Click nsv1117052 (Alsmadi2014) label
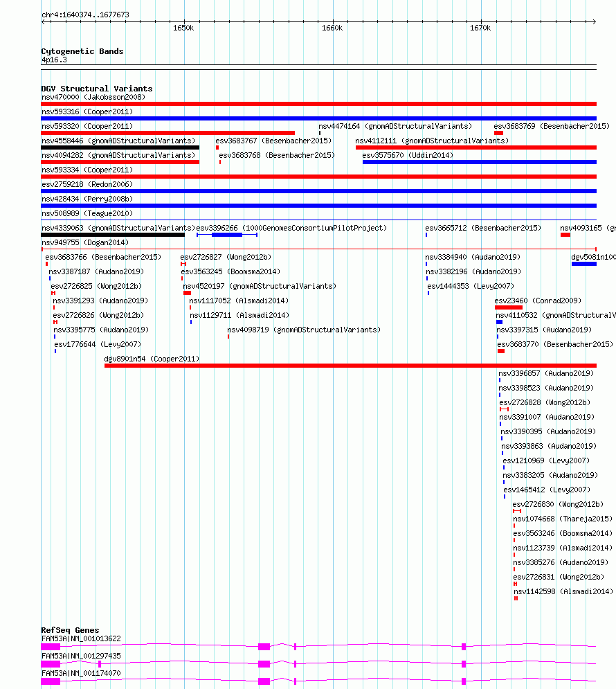 239,300
